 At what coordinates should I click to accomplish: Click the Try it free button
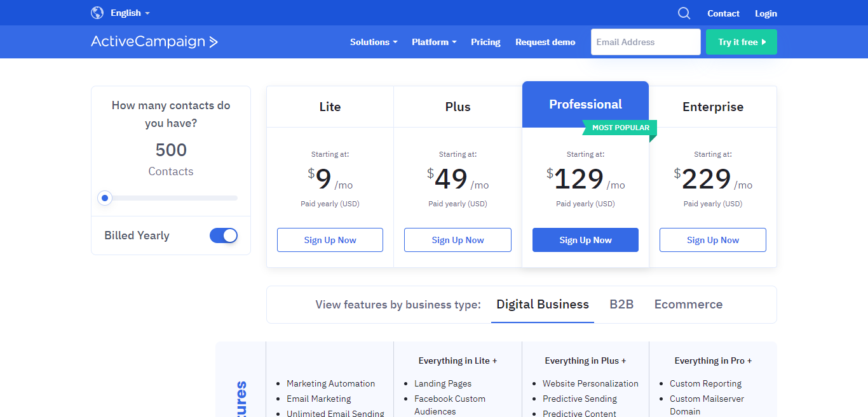[x=742, y=42]
